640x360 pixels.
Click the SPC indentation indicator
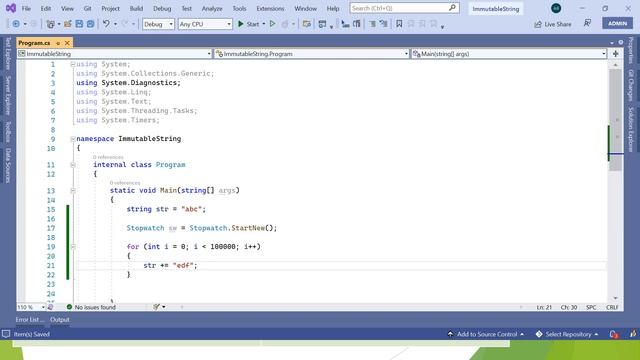pos(591,307)
